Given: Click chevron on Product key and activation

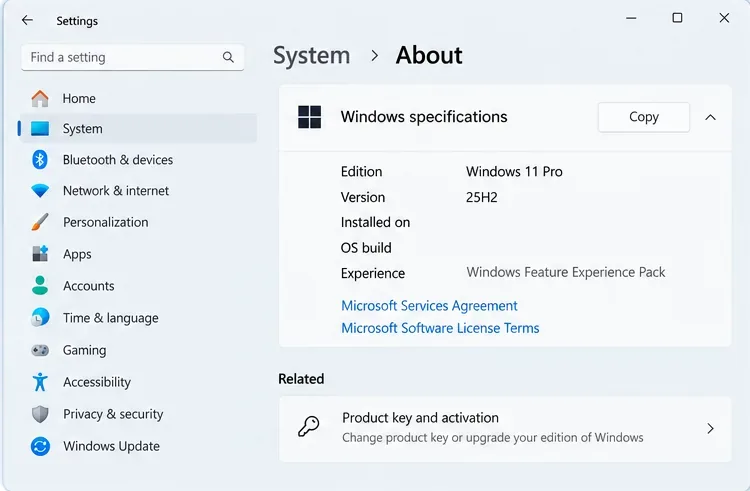Looking at the screenshot, I should (710, 428).
